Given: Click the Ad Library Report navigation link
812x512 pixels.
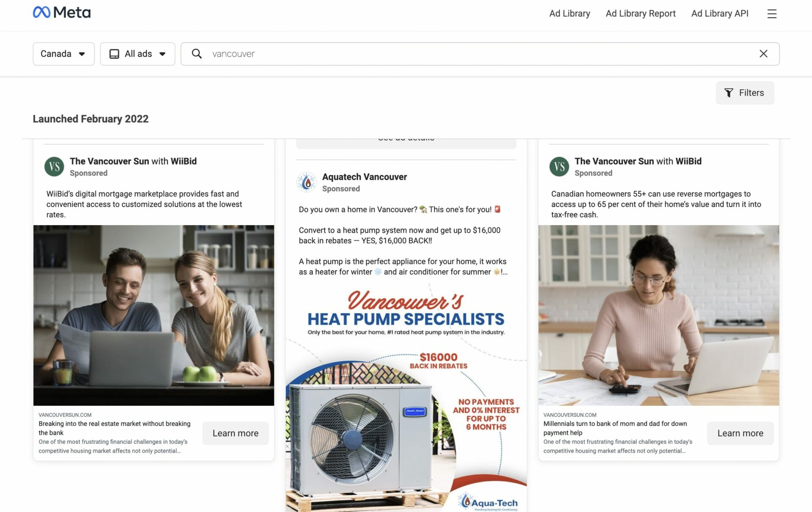Looking at the screenshot, I should tap(641, 14).
